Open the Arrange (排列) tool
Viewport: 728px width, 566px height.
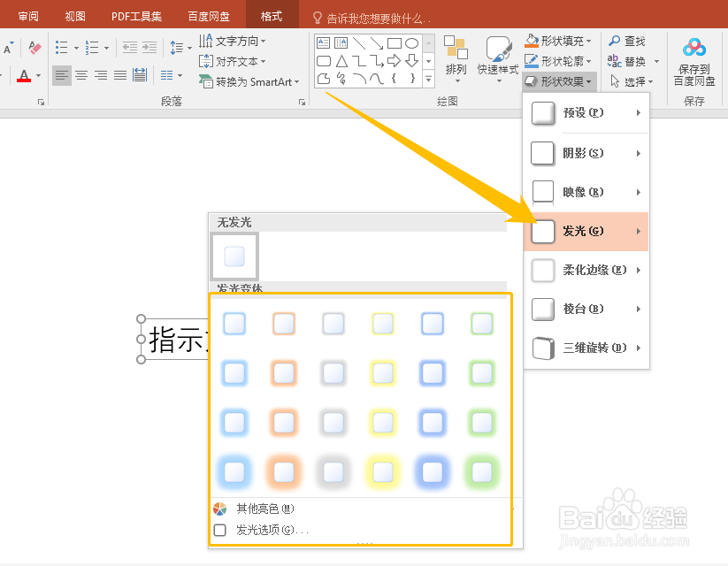click(455, 60)
